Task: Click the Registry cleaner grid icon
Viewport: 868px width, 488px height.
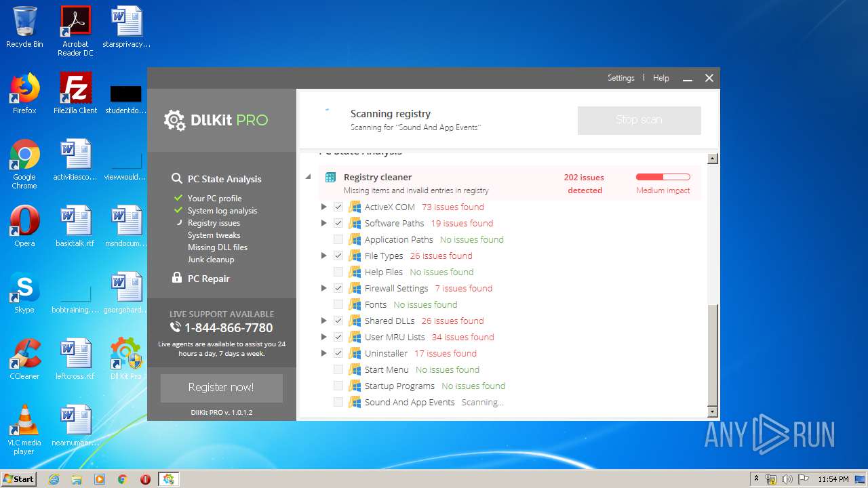Action: click(330, 178)
